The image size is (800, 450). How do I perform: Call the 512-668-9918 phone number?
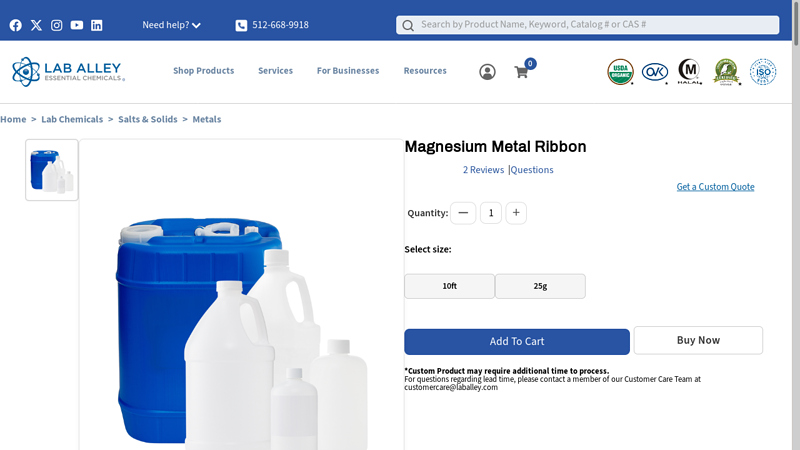coord(280,25)
